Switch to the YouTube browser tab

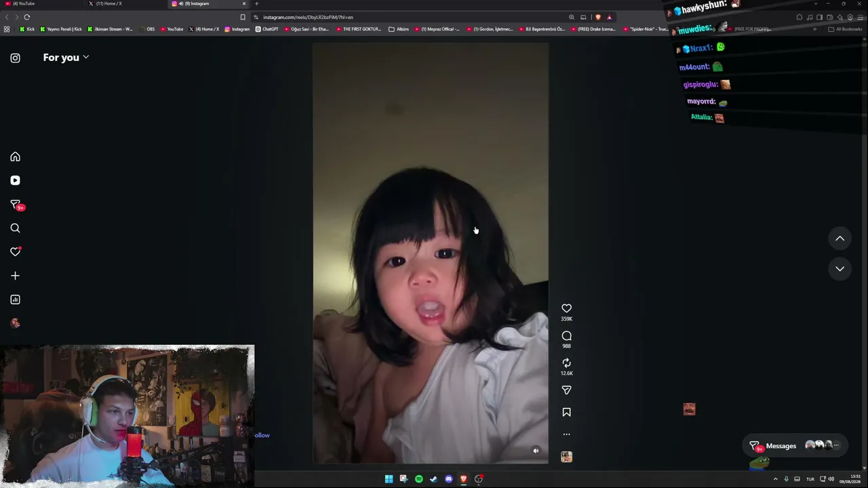click(x=41, y=3)
